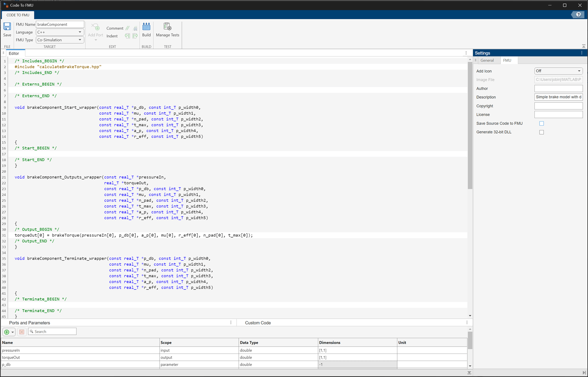The width and height of the screenshot is (588, 377).
Task: Toggle the Generate 32-bit DLL checkbox
Action: coord(541,132)
